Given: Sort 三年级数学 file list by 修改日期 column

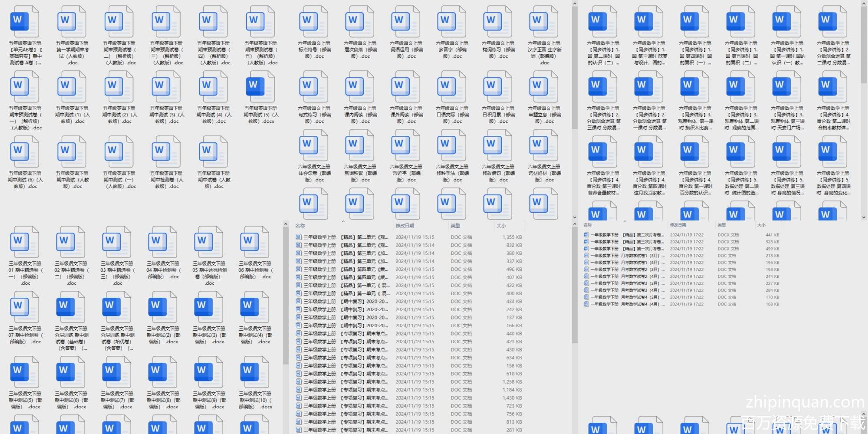Looking at the screenshot, I should pyautogui.click(x=404, y=226).
